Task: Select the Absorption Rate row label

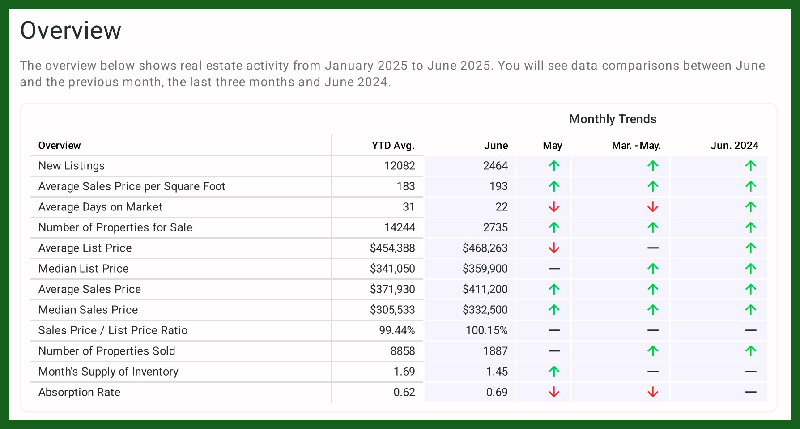Action: point(79,393)
